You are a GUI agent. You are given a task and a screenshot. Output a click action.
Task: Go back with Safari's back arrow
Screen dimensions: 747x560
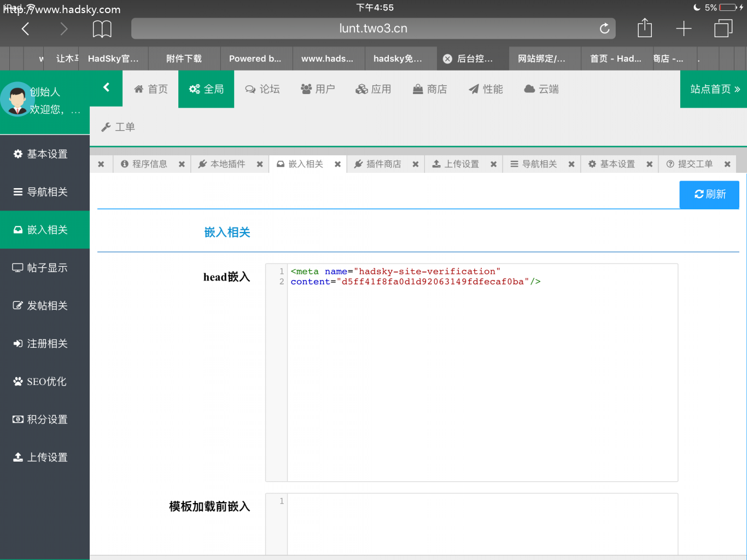point(25,29)
